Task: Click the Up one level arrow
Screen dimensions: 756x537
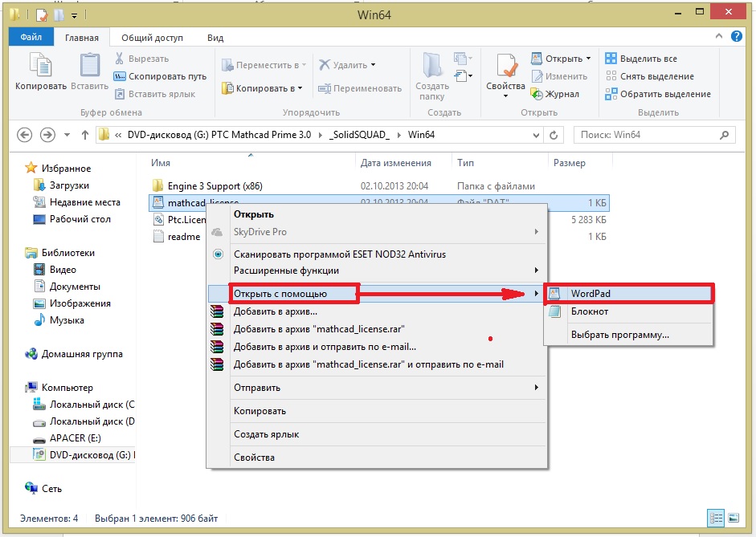Action: point(85,135)
